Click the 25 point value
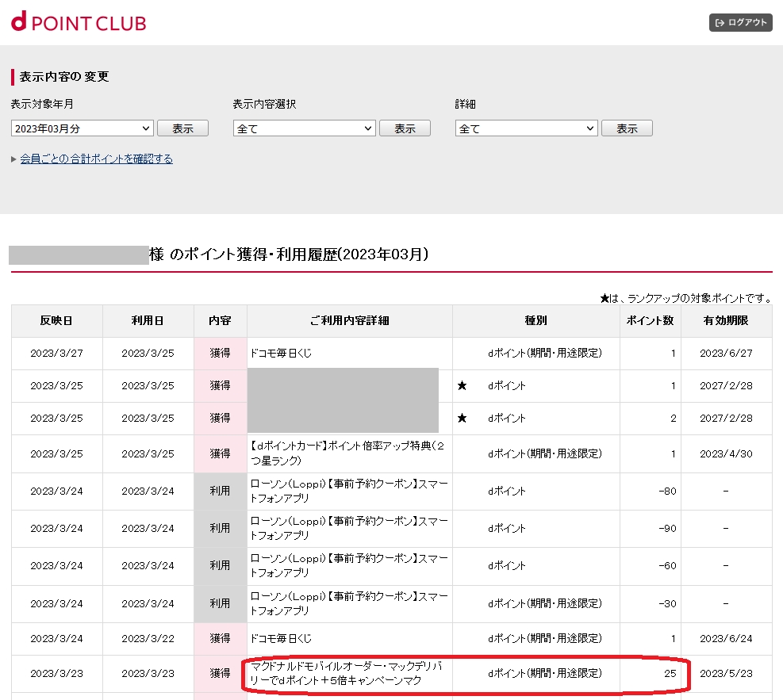Screen dimensions: 783x700 [x=670, y=674]
